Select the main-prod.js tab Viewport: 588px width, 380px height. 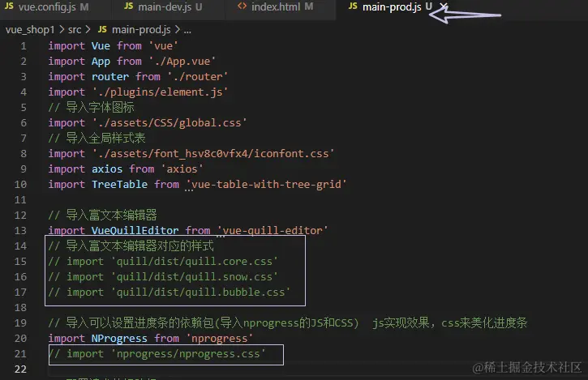point(392,7)
